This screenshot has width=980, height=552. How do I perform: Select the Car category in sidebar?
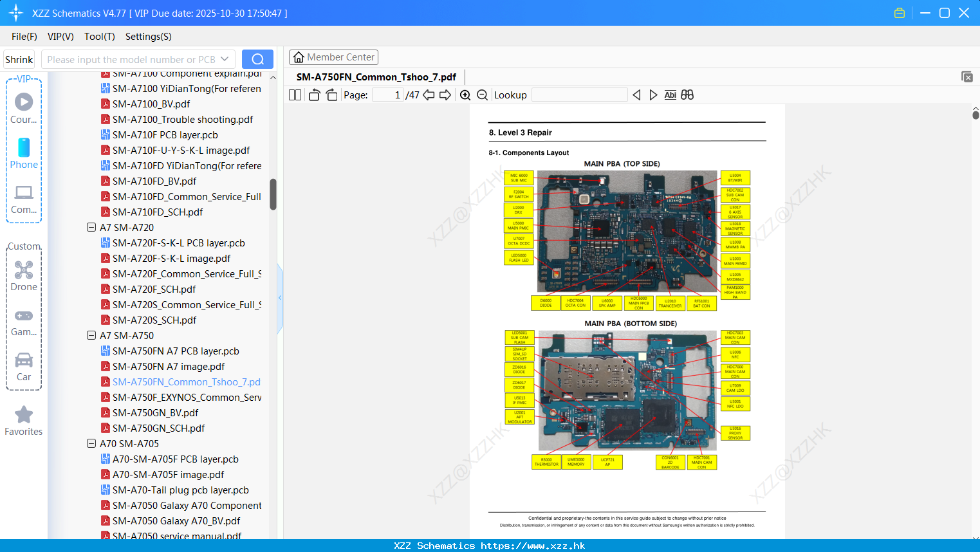[24, 367]
